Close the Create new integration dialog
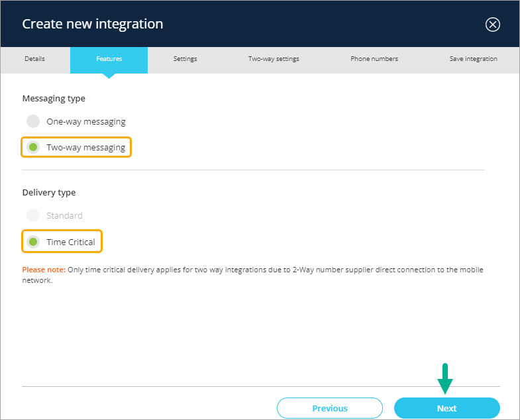The height and width of the screenshot is (420, 520). click(x=492, y=25)
